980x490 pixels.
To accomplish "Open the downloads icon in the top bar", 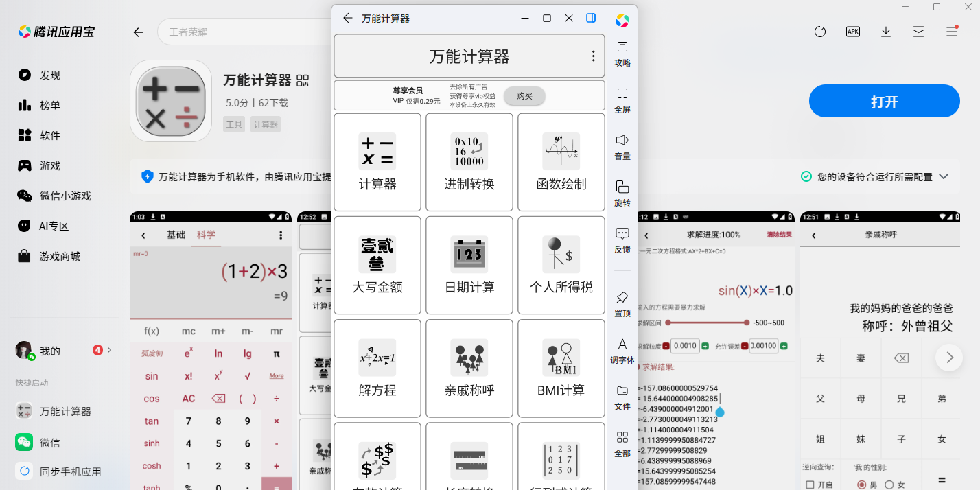I will 886,32.
